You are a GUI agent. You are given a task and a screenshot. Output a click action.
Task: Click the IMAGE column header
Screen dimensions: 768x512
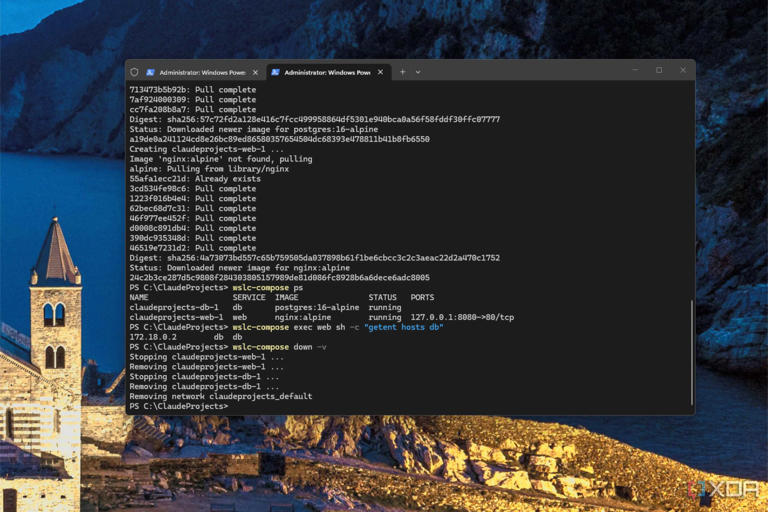point(287,297)
